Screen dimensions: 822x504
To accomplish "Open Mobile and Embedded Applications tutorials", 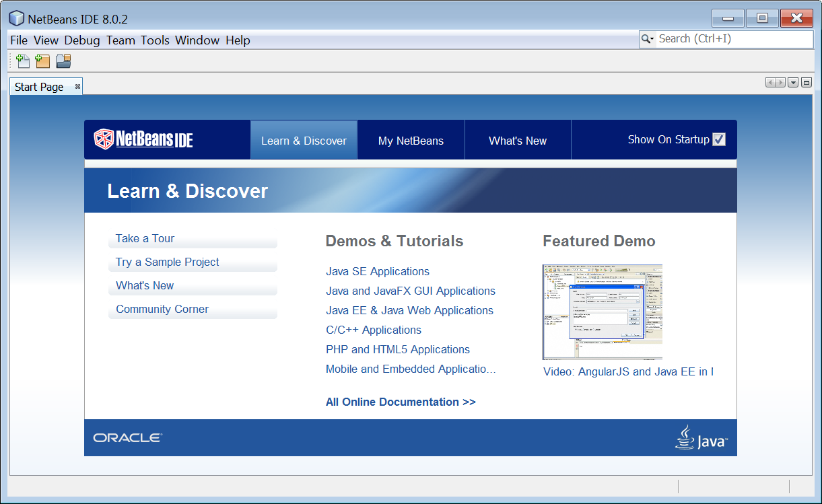I will [411, 369].
